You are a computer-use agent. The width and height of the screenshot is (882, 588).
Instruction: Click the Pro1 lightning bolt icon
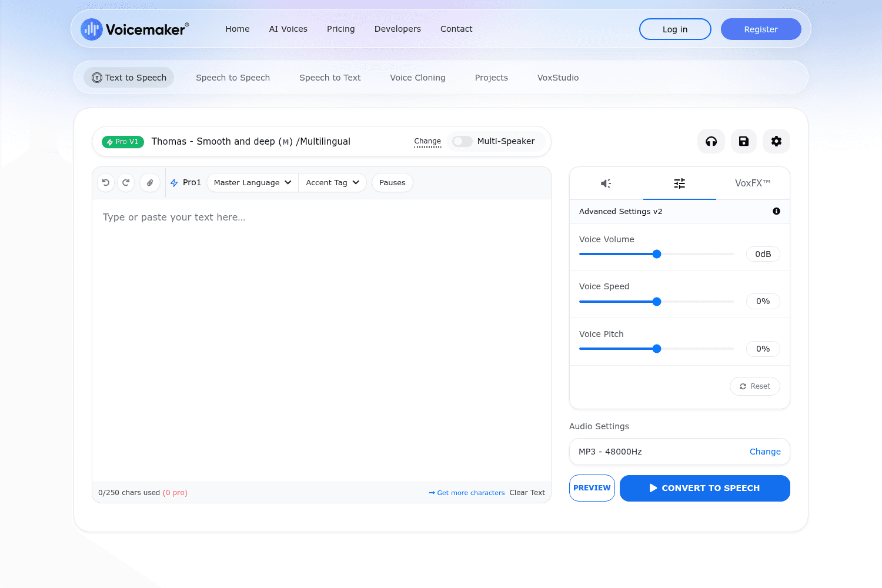[174, 183]
